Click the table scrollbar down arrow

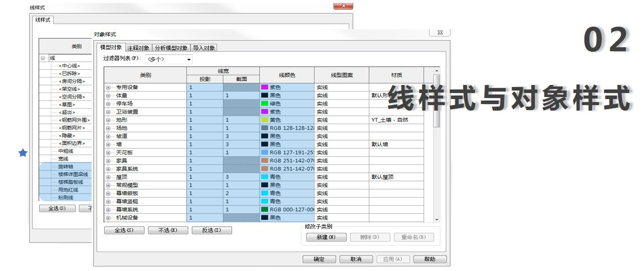437,219
